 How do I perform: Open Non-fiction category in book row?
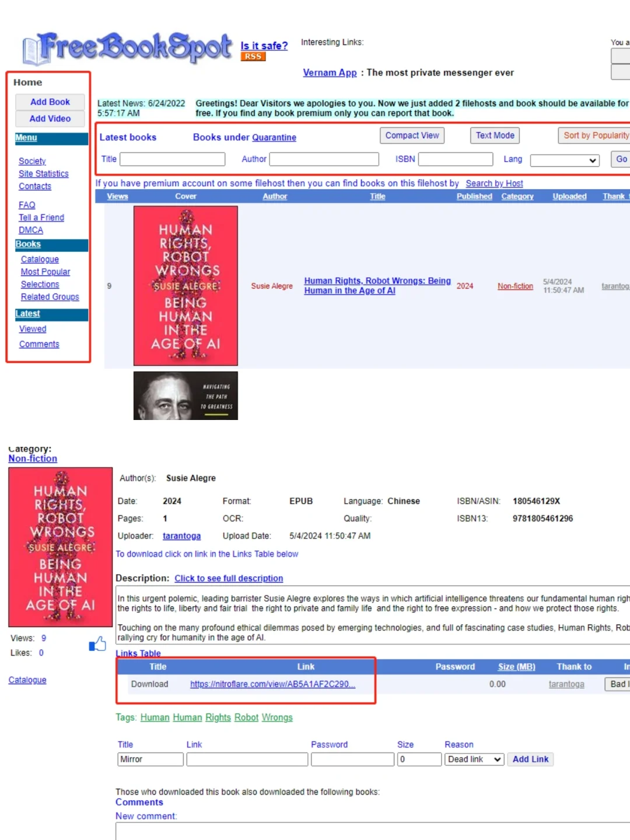(515, 286)
